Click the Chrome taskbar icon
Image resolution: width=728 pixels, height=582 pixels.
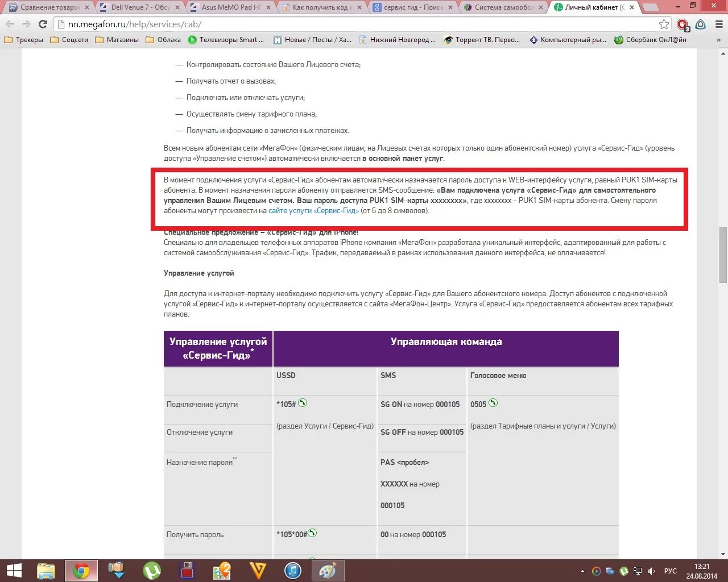(x=81, y=571)
